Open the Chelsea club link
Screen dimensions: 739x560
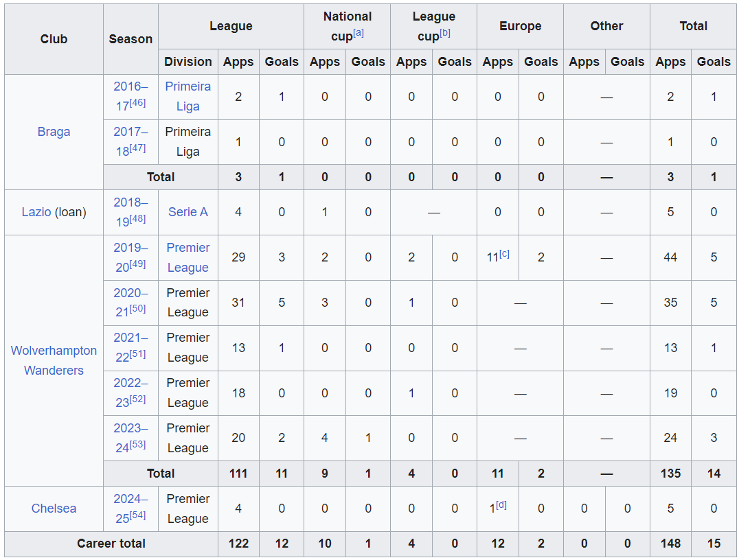click(54, 509)
